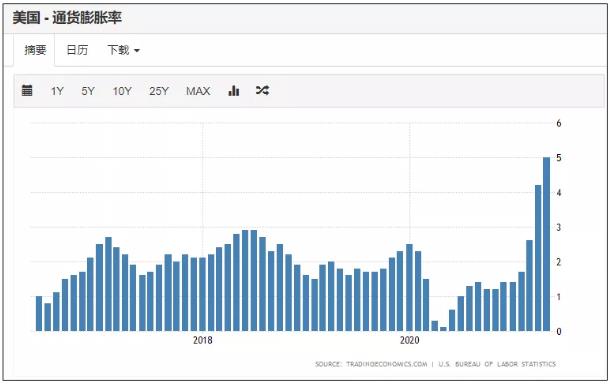Click the 2018 x-axis label
The image size is (610, 384).
point(203,340)
